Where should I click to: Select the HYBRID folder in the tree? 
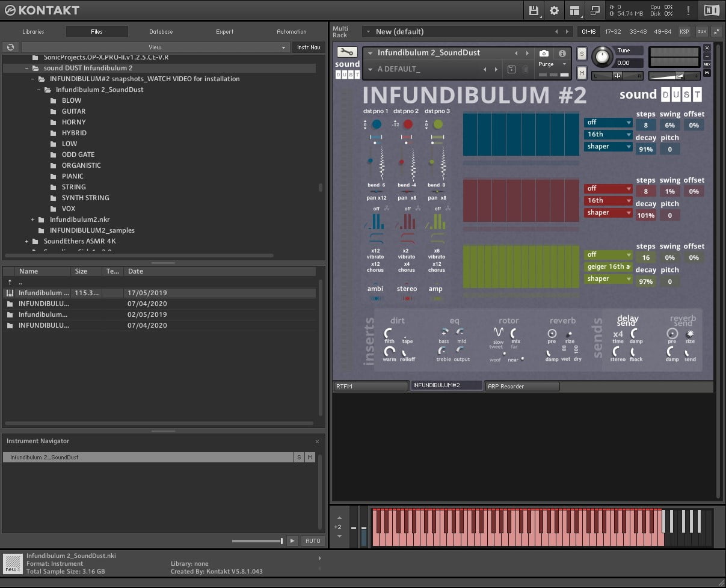tap(74, 133)
